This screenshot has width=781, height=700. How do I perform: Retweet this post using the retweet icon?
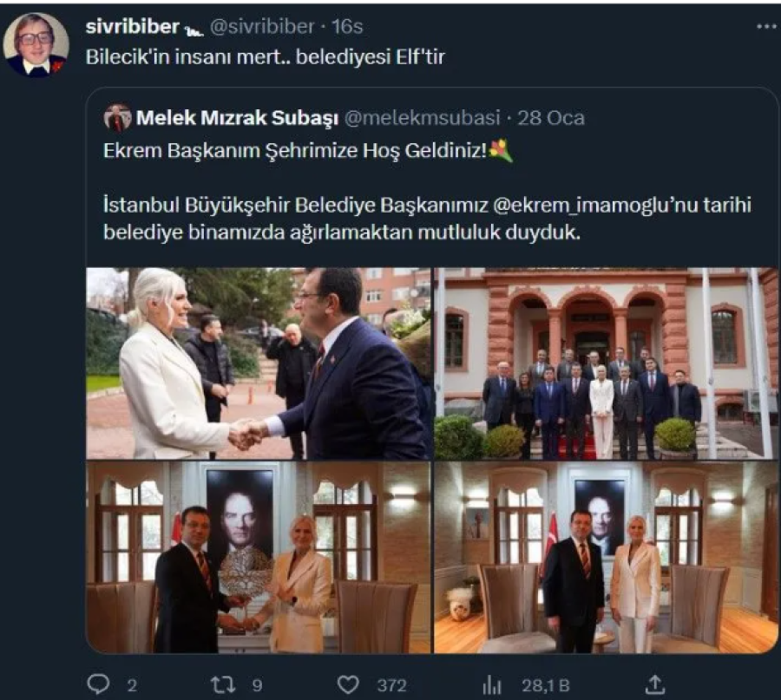pyautogui.click(x=224, y=684)
